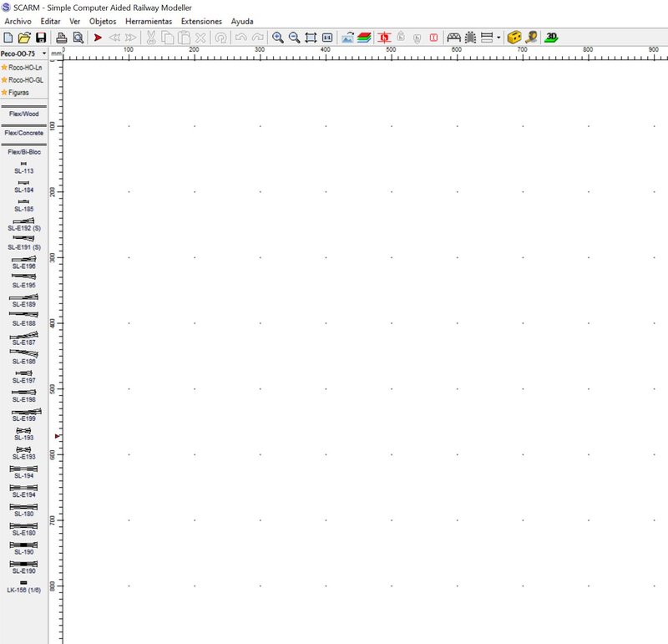Open the parallel tracks dropdown arrow
Image resolution: width=668 pixels, height=644 pixels.
(498, 38)
